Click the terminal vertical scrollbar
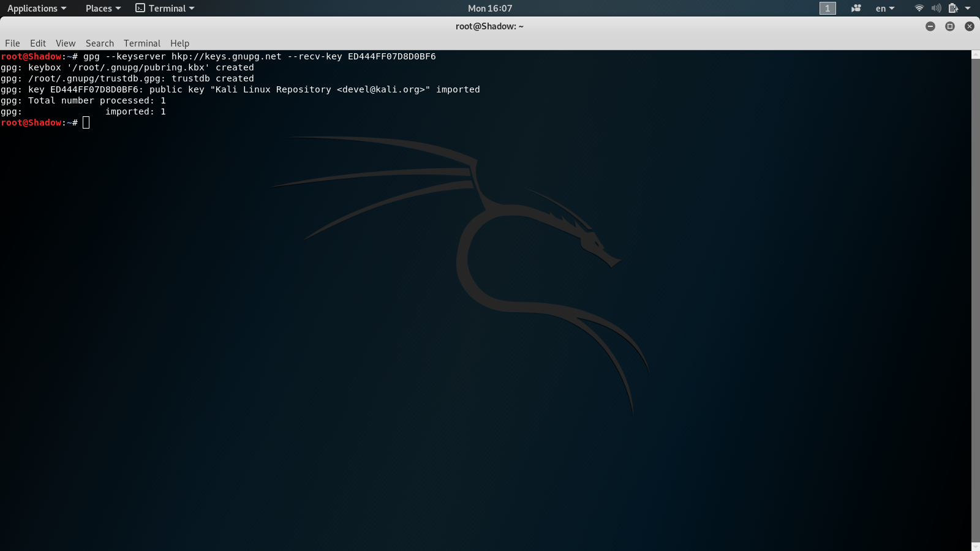Image resolution: width=980 pixels, height=551 pixels. click(x=976, y=300)
